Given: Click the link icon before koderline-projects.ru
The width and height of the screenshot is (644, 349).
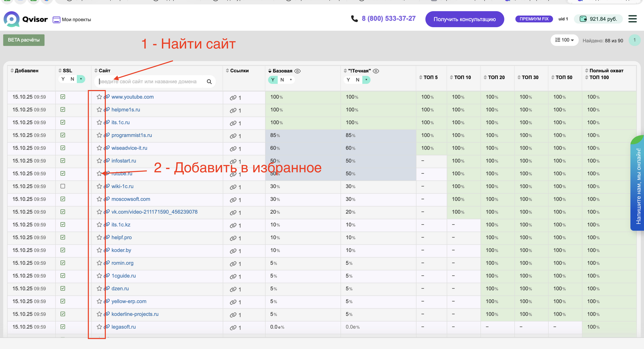Looking at the screenshot, I should coord(107,314).
